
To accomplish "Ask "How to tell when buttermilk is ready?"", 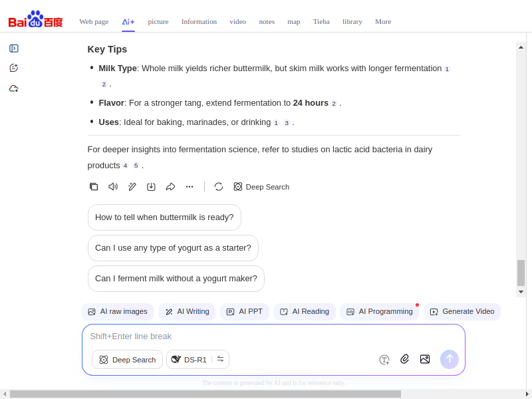I will click(x=164, y=217).
